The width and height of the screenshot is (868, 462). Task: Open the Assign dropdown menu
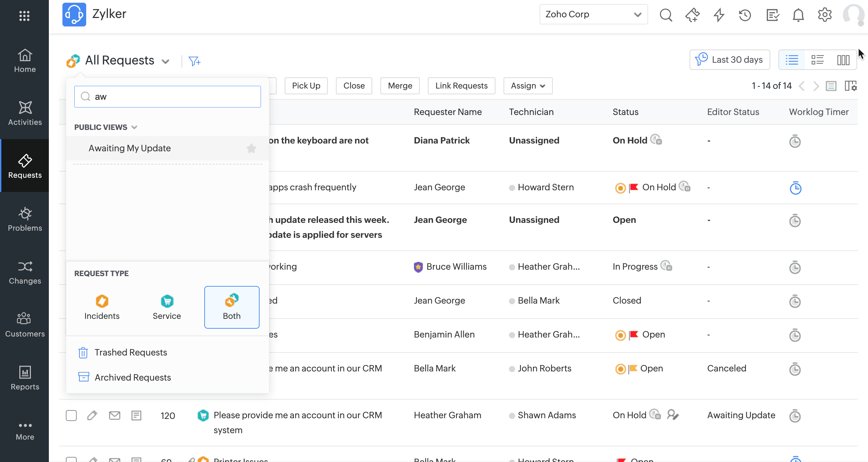point(528,86)
